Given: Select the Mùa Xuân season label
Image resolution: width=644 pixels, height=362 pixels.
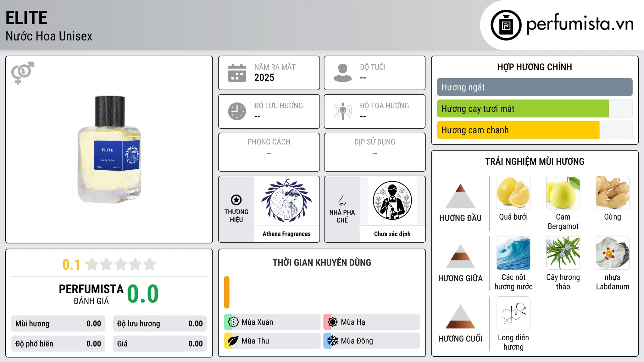Looking at the screenshot, I should point(257,322).
